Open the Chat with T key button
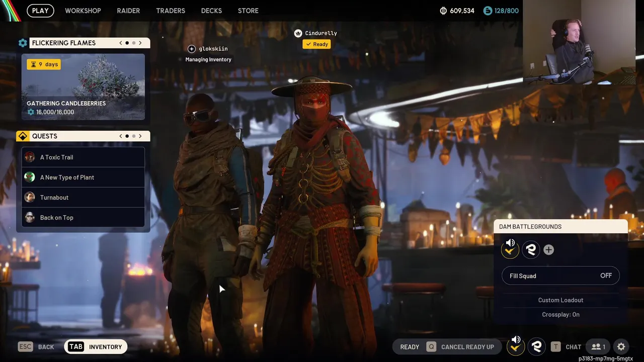Screen dimensions: 644x362 [566, 347]
